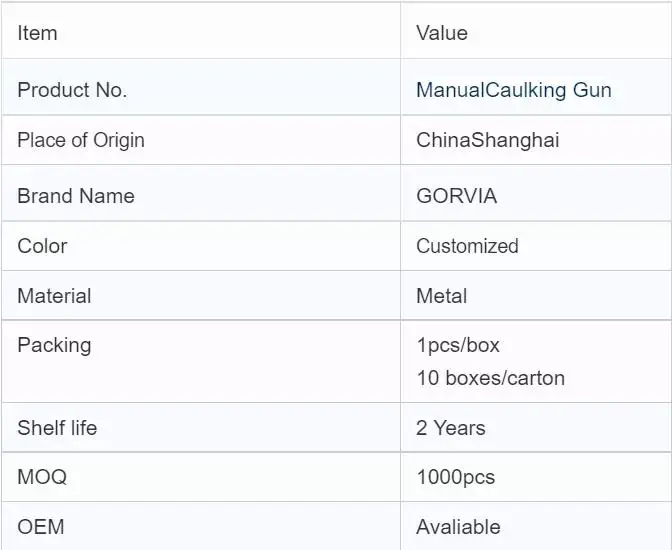Click the "Avaliable" OEM value

(x=458, y=527)
